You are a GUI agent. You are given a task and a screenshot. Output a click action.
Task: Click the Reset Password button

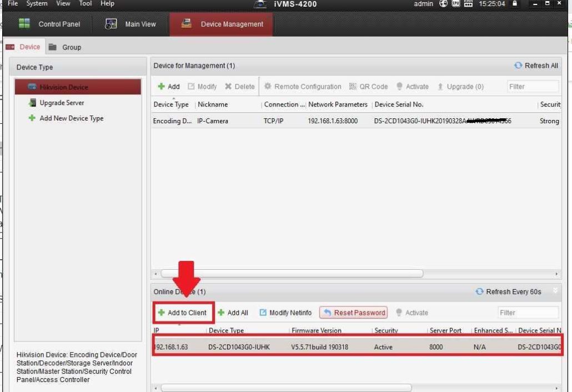[354, 313]
